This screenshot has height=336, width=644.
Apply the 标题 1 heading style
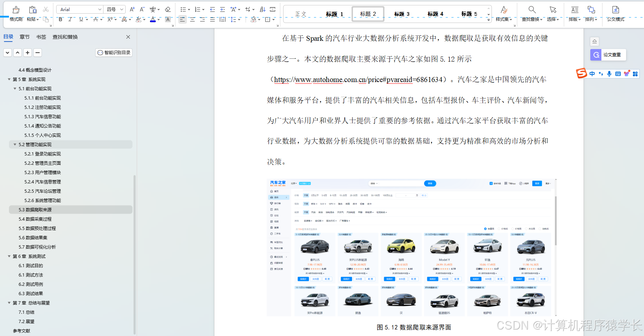[x=334, y=14]
